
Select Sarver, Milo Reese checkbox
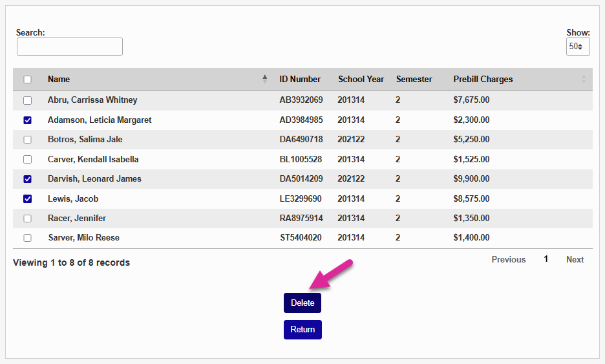27,238
